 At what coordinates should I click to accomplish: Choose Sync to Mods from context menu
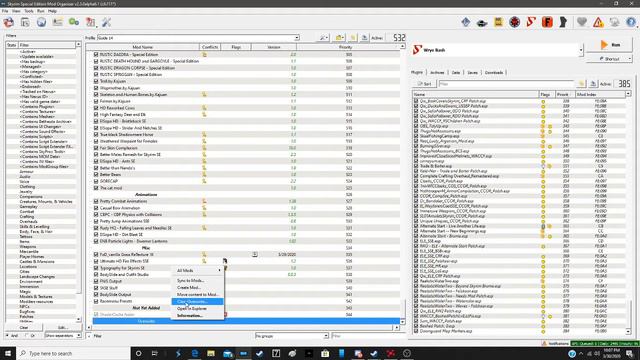190,281
